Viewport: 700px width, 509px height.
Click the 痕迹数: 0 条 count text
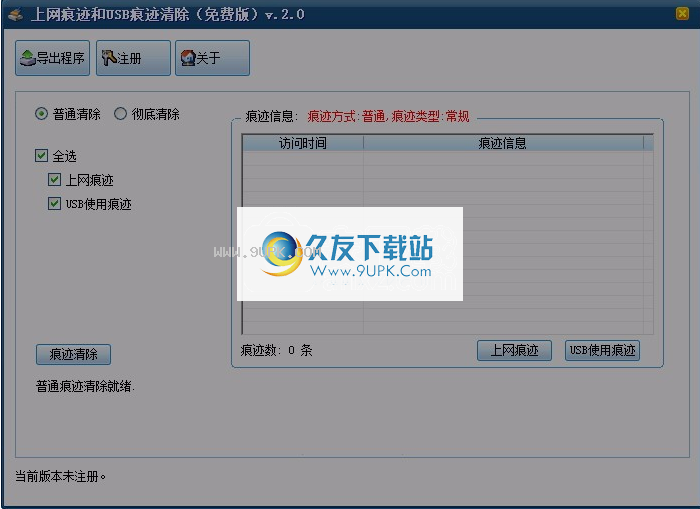276,350
